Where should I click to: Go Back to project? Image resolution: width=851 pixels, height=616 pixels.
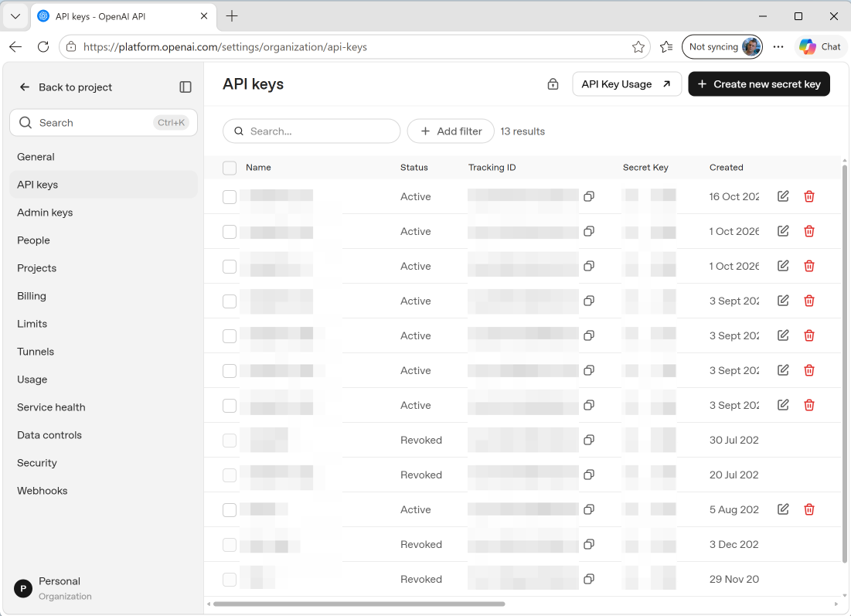(x=66, y=87)
